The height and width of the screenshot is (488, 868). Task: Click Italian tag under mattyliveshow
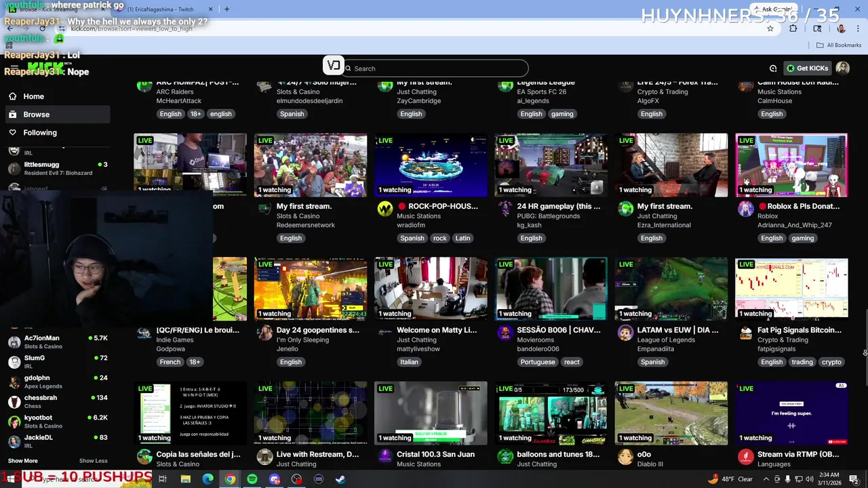(409, 362)
